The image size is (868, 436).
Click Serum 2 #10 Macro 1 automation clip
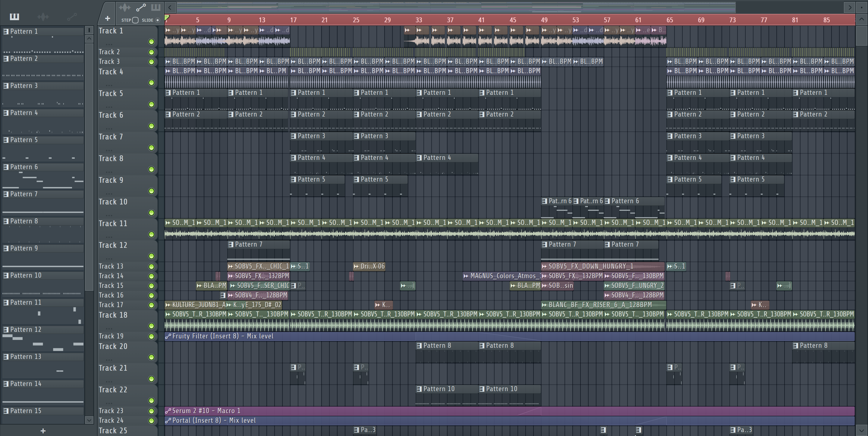tap(509, 411)
